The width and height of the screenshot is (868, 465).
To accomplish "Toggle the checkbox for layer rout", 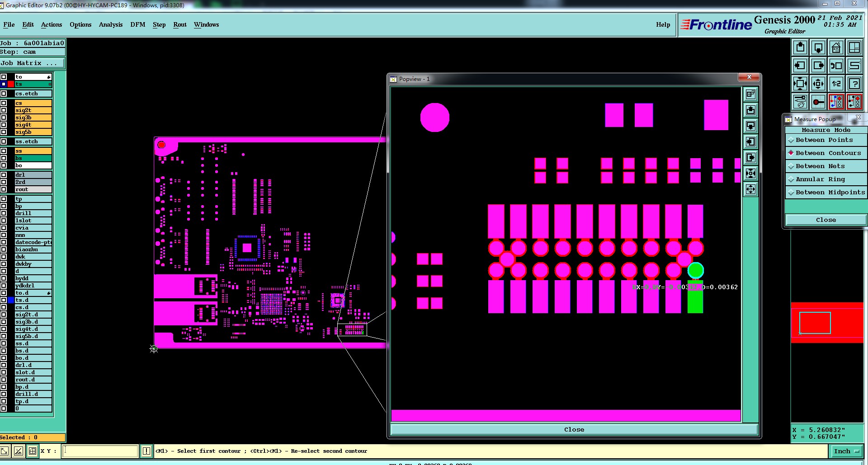I will (4, 189).
